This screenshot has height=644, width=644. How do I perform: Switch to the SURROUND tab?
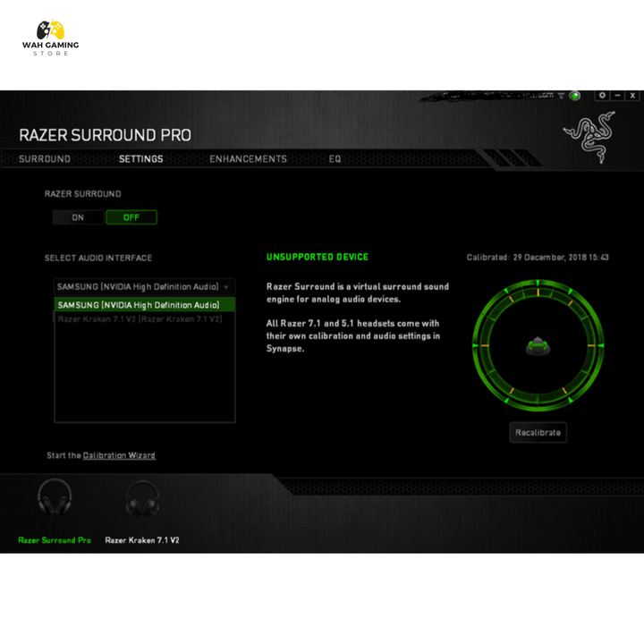click(x=45, y=159)
